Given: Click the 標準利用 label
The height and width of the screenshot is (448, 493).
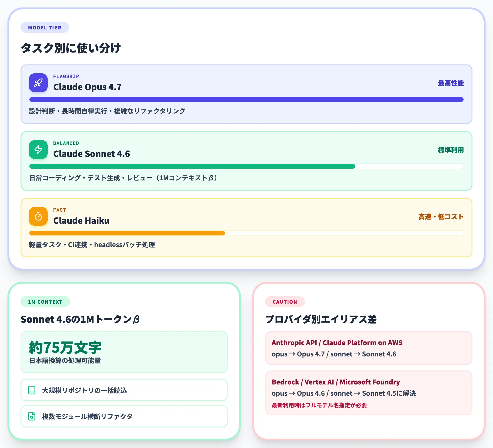Looking at the screenshot, I should point(451,150).
